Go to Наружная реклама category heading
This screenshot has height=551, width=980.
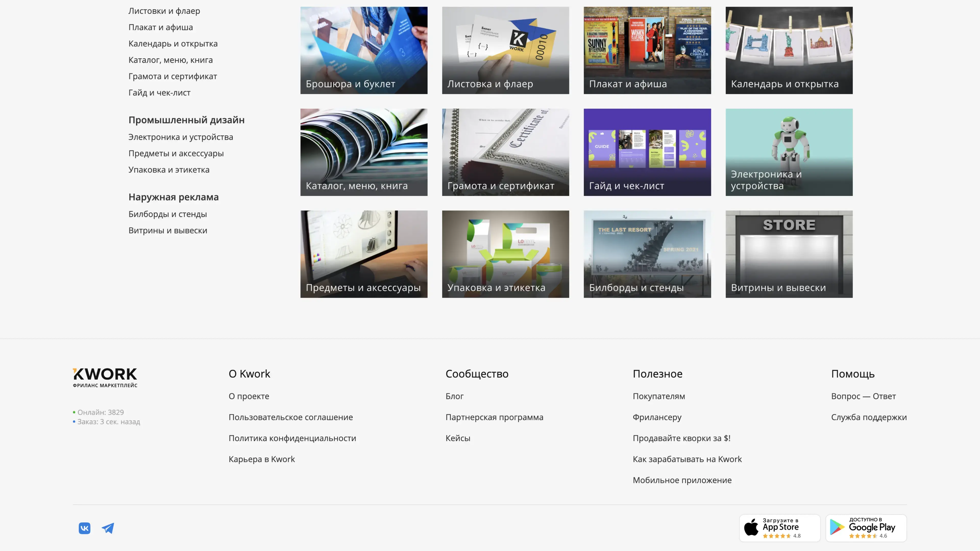[x=174, y=197]
